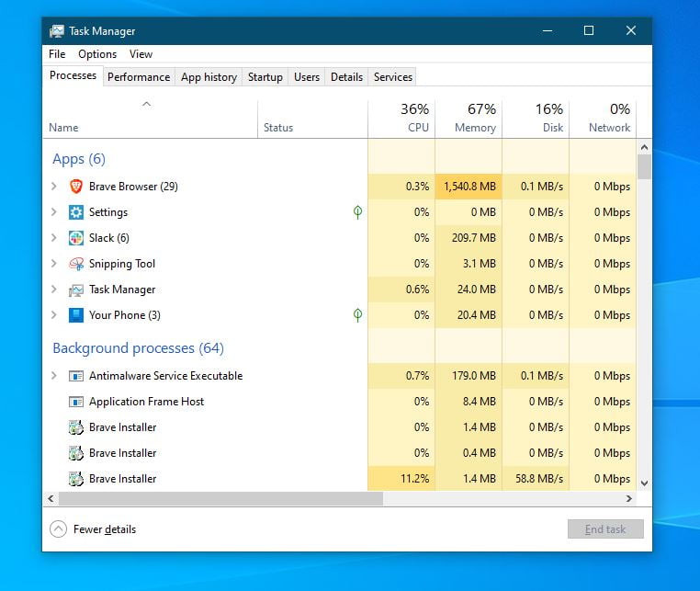The width and height of the screenshot is (700, 591).
Task: Switch to the Services tab
Action: 393,77
